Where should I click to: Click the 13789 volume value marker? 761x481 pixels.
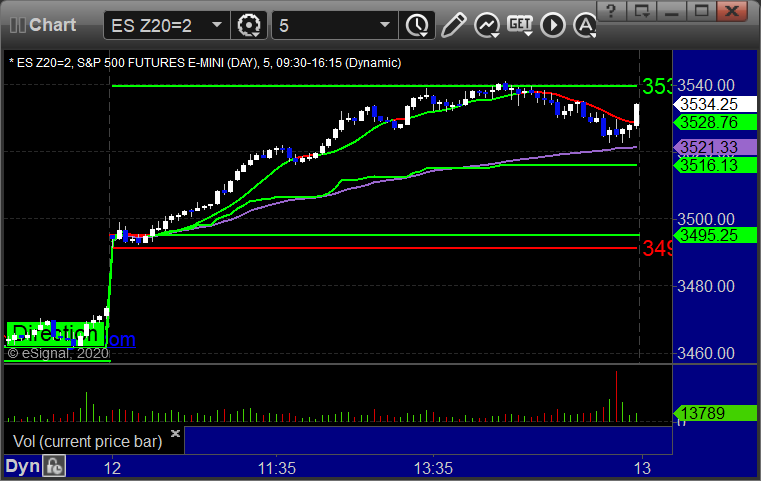point(714,413)
